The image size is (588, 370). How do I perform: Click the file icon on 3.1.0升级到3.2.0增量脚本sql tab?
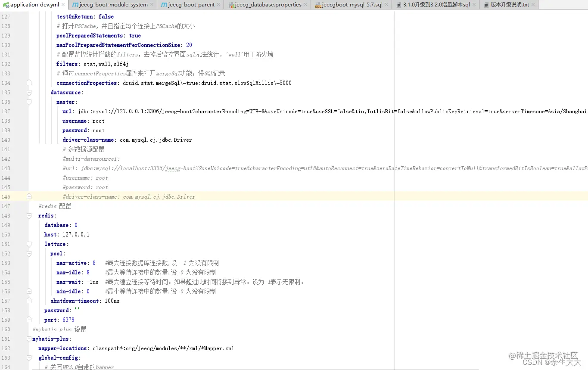[x=399, y=5]
